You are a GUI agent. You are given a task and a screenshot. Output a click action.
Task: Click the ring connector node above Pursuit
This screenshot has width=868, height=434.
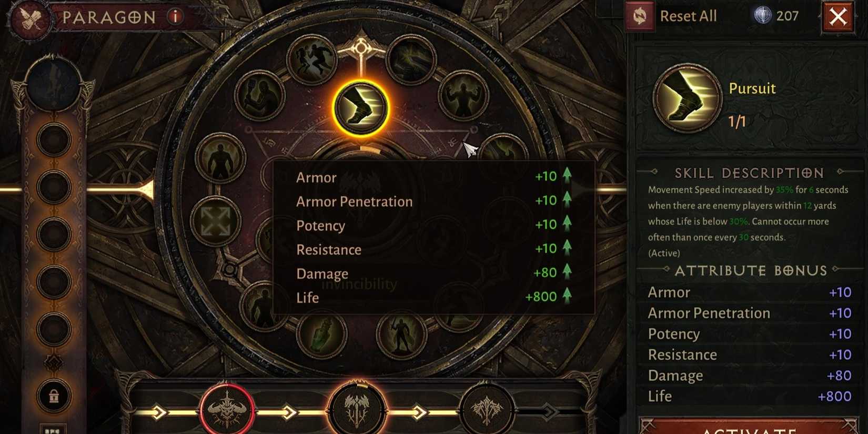tap(361, 48)
